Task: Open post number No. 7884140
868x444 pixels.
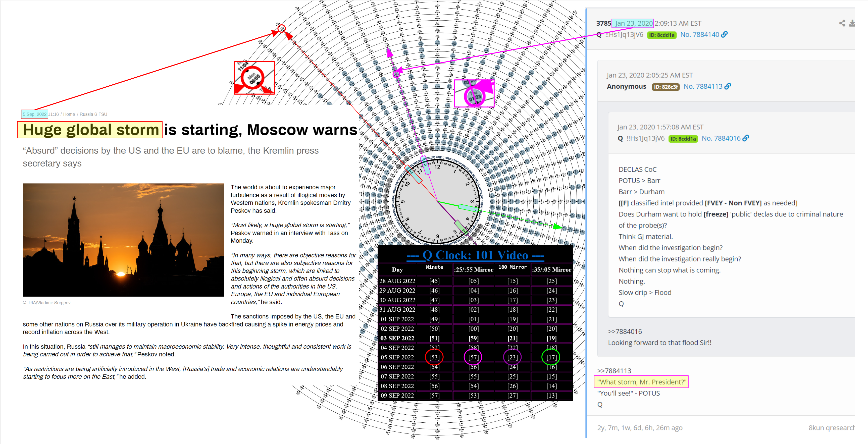Action: pos(699,34)
